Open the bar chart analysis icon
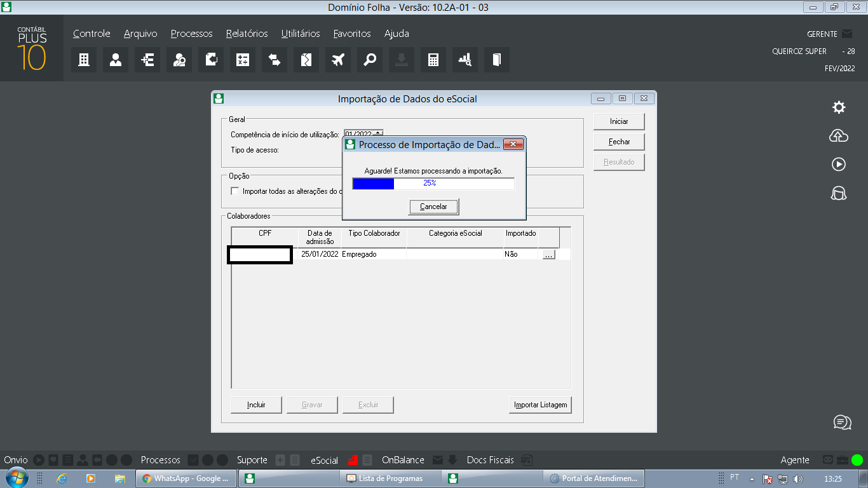The width and height of the screenshot is (868, 488). pos(465,60)
